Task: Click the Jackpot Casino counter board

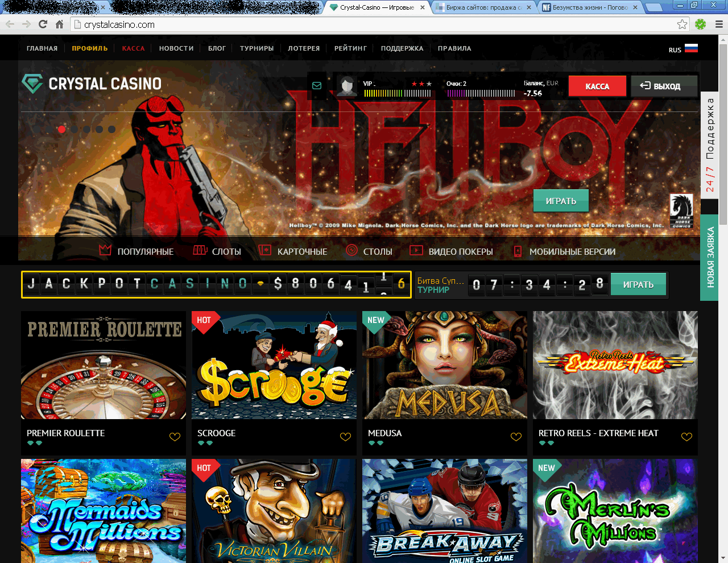Action: coord(216,284)
